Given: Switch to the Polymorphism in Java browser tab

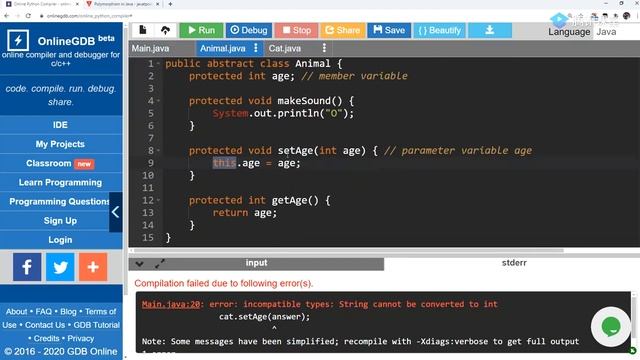Looking at the screenshot, I should coord(122,4).
